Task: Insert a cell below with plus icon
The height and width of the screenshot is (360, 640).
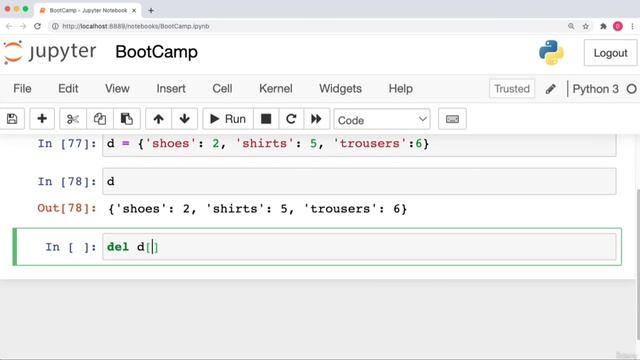Action: (x=42, y=119)
